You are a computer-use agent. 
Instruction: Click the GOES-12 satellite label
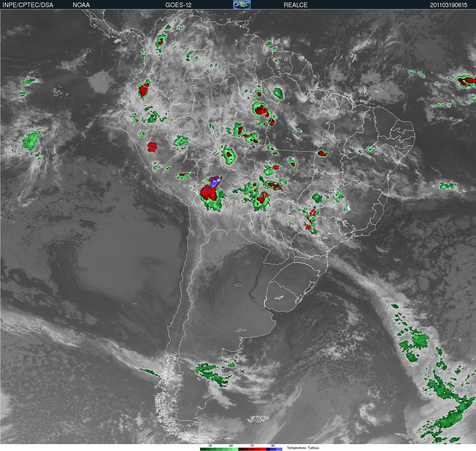coord(178,5)
